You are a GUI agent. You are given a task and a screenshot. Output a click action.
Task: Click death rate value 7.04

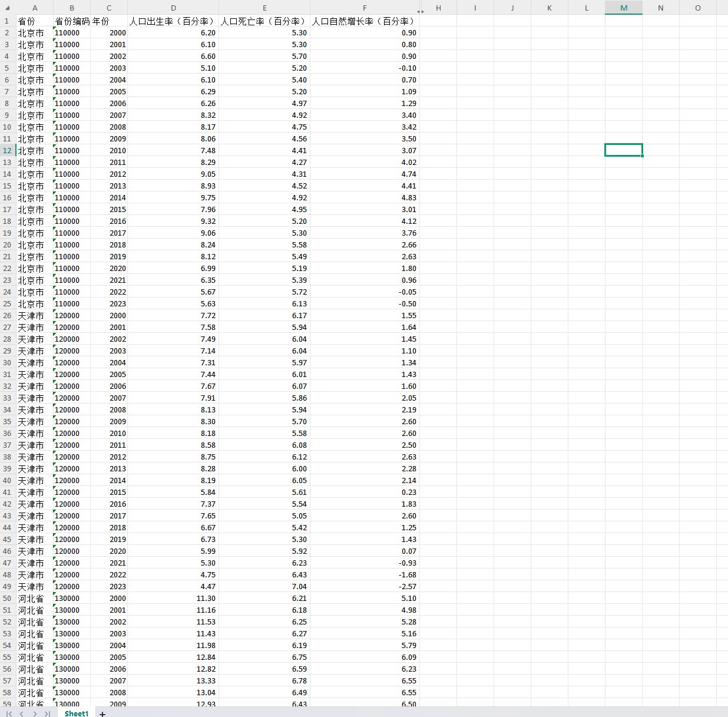264,586
